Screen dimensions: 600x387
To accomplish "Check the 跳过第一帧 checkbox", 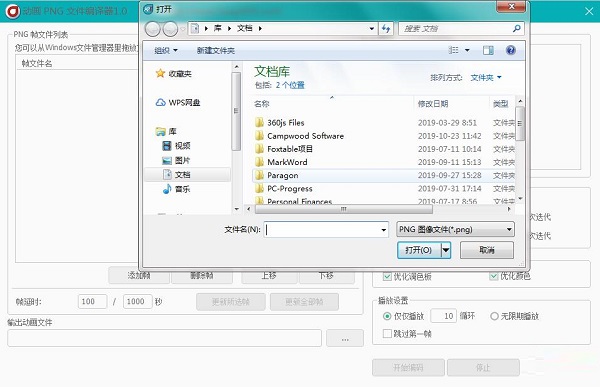I will pyautogui.click(x=387, y=333).
